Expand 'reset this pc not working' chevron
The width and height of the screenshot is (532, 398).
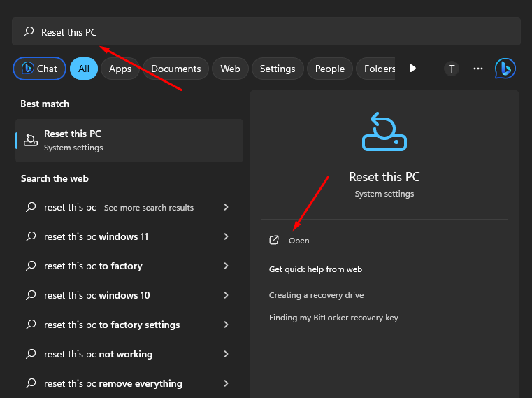tap(226, 354)
